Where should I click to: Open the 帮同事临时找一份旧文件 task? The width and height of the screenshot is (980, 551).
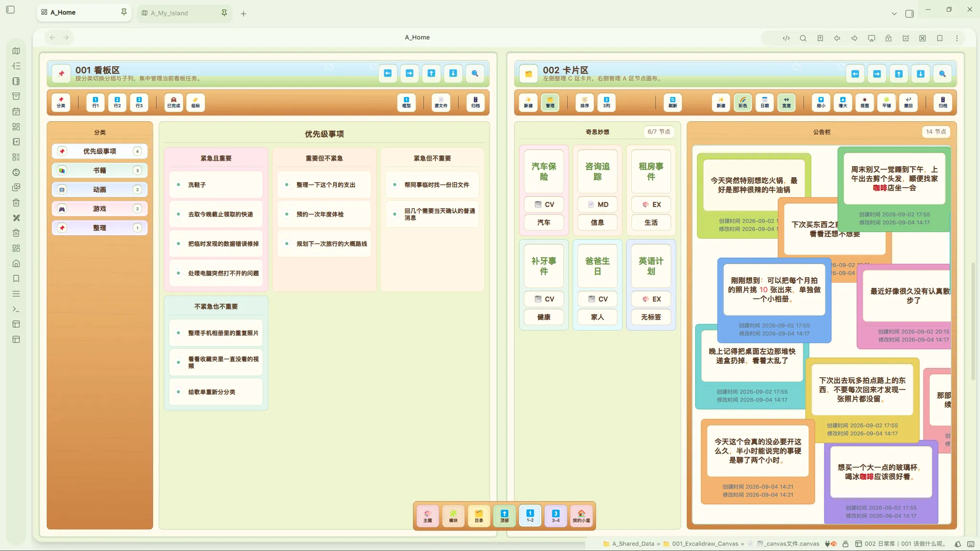coord(432,185)
